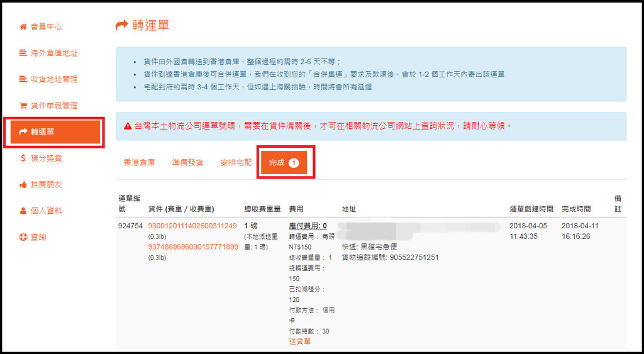Click the arrow icon in 轉運單 sidebar item
The height and width of the screenshot is (354, 644).
[23, 132]
